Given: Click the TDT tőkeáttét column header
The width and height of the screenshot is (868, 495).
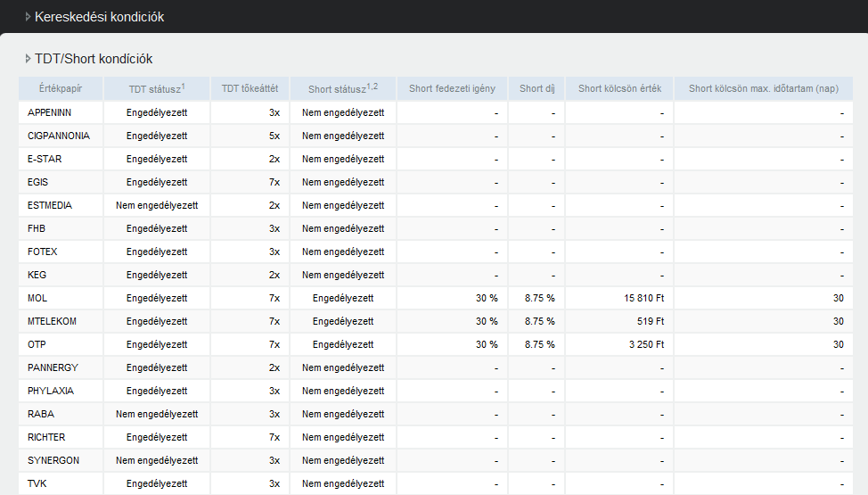Looking at the screenshot, I should point(250,88).
